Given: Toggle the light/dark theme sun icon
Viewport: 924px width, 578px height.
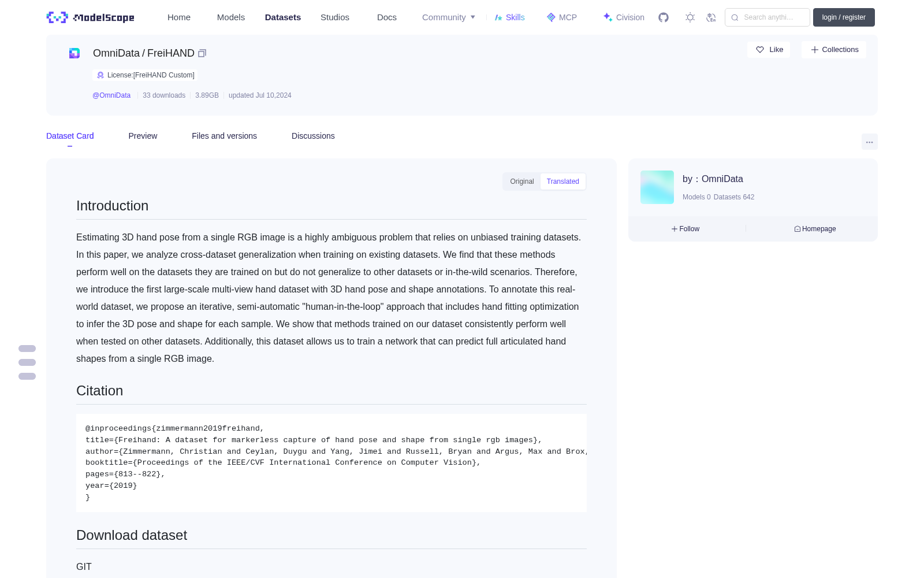Looking at the screenshot, I should (690, 17).
